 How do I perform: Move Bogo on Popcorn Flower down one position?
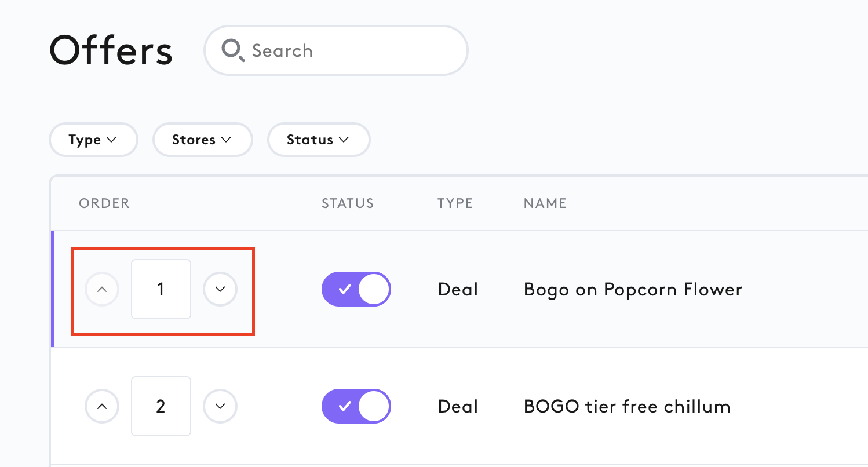tap(220, 289)
